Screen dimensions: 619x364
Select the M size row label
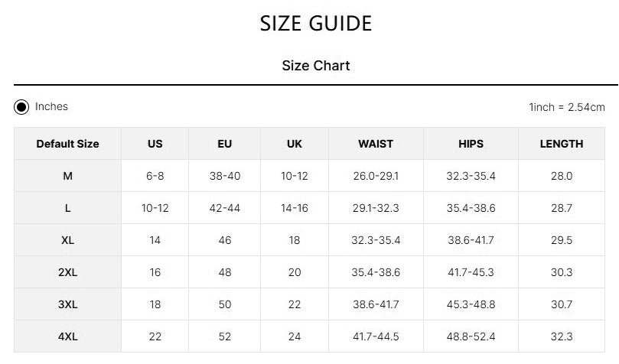click(x=67, y=176)
